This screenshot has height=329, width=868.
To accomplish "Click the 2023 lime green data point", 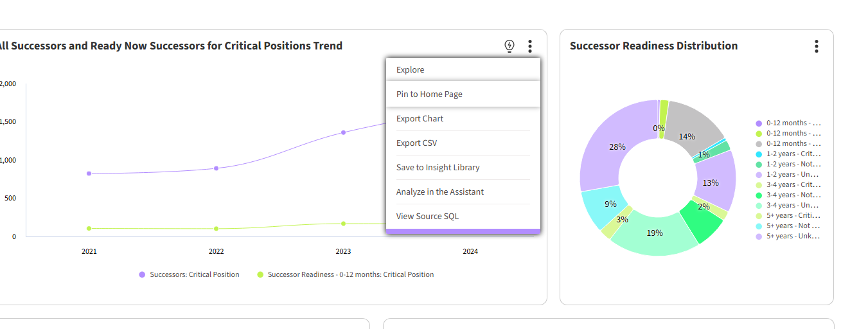I will click(343, 224).
